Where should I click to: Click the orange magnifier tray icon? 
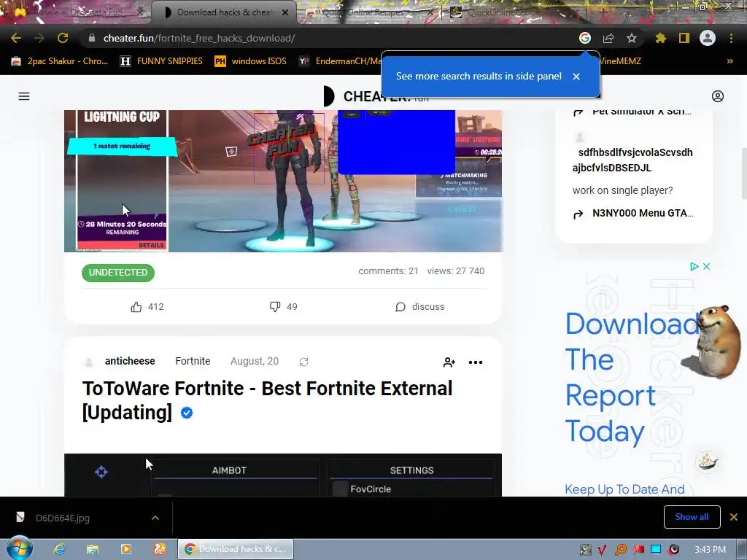point(621,550)
